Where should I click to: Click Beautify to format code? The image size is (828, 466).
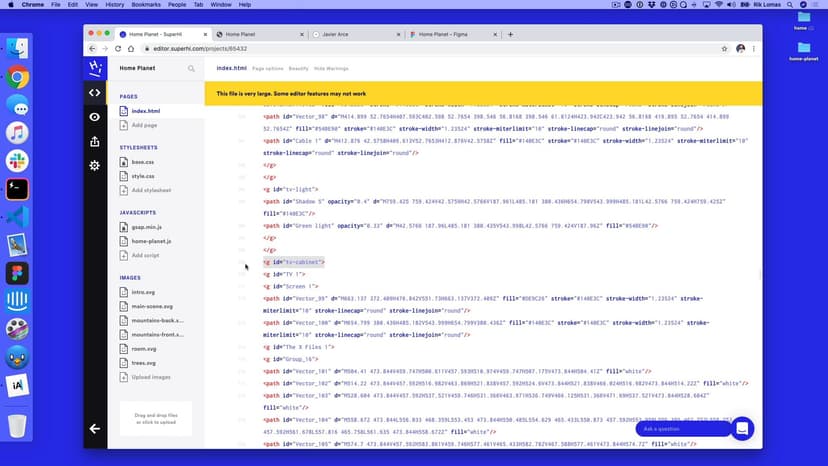click(299, 68)
